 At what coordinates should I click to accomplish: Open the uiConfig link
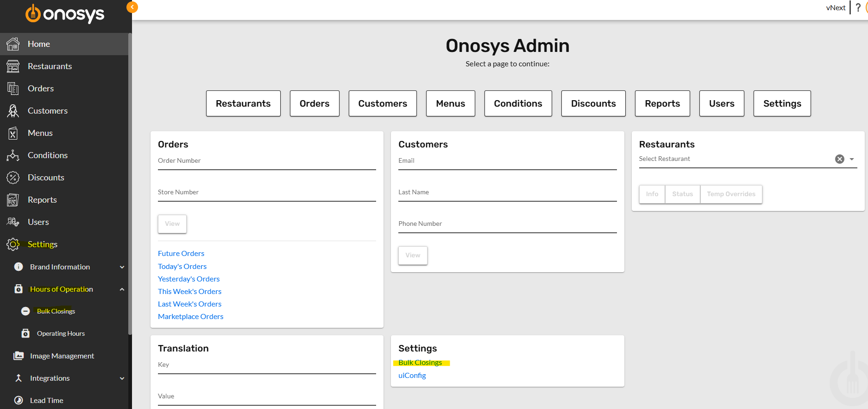(412, 376)
